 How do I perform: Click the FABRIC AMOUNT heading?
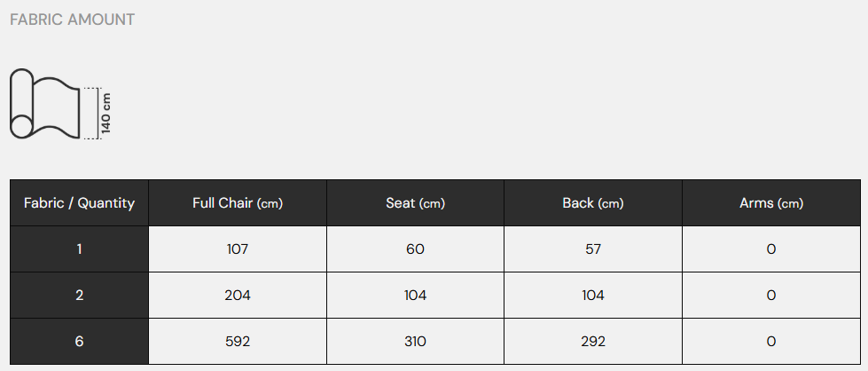point(72,20)
